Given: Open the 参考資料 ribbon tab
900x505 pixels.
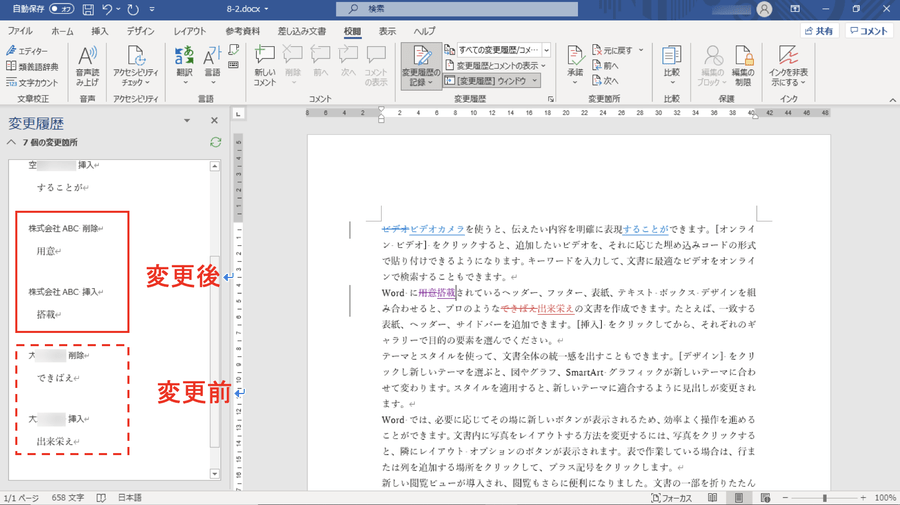Looking at the screenshot, I should click(242, 31).
